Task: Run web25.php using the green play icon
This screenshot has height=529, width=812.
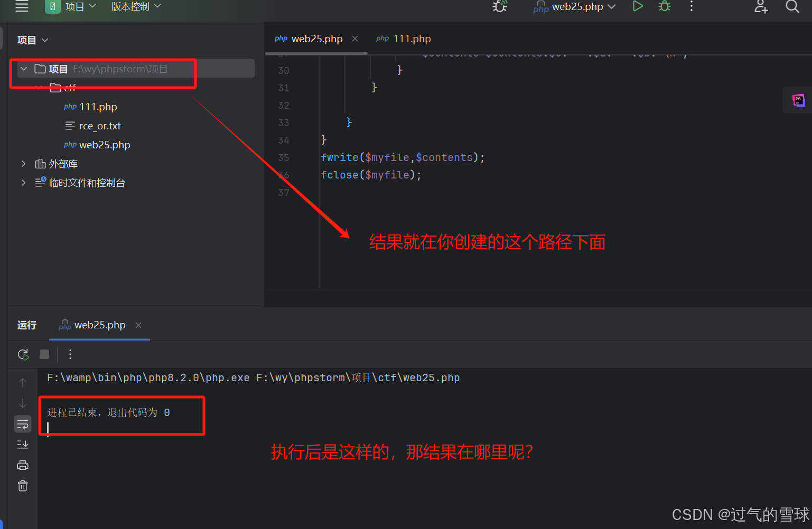Action: pyautogui.click(x=637, y=6)
